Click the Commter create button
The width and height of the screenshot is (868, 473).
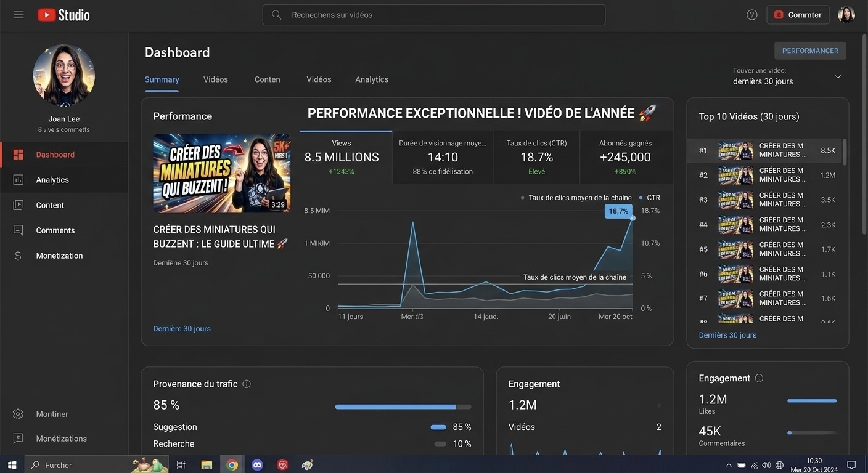798,15
